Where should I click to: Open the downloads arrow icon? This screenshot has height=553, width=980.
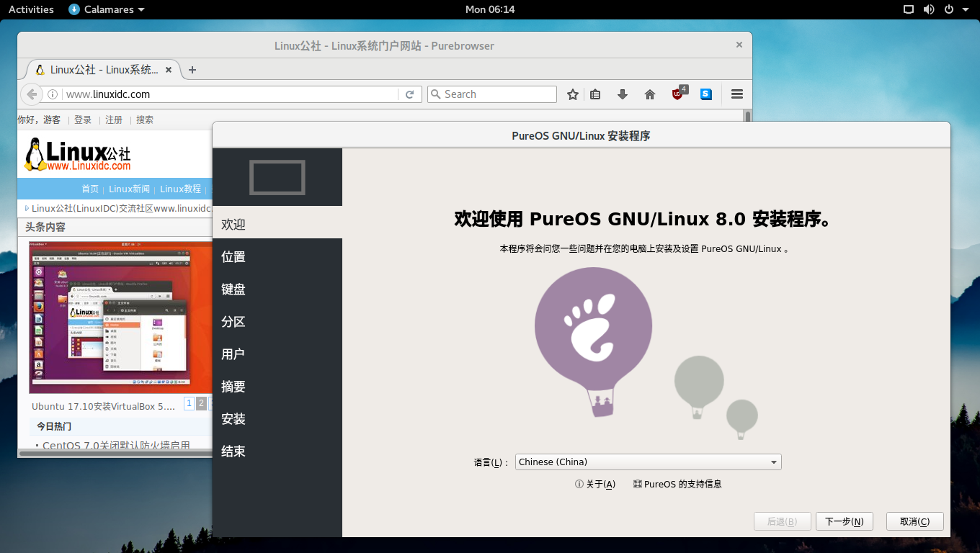[x=623, y=94]
